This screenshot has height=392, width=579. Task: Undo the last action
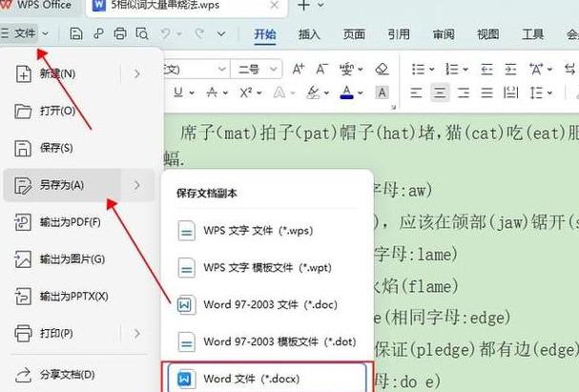(x=165, y=33)
